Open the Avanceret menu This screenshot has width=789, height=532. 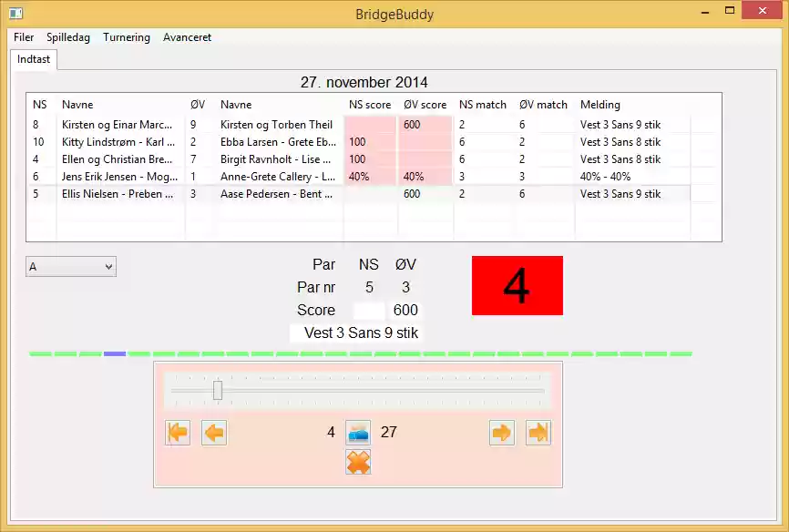186,37
